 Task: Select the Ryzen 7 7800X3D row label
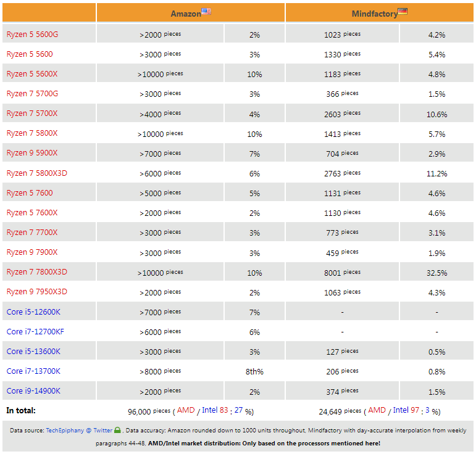(x=36, y=272)
